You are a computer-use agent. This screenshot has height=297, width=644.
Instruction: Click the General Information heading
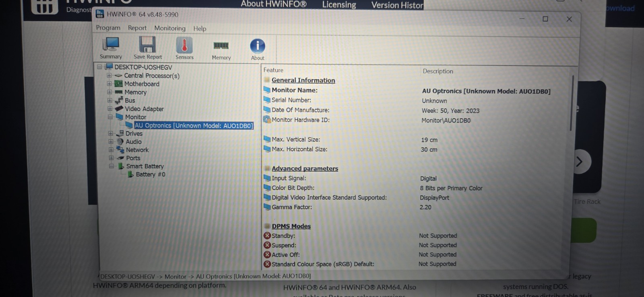click(x=303, y=80)
